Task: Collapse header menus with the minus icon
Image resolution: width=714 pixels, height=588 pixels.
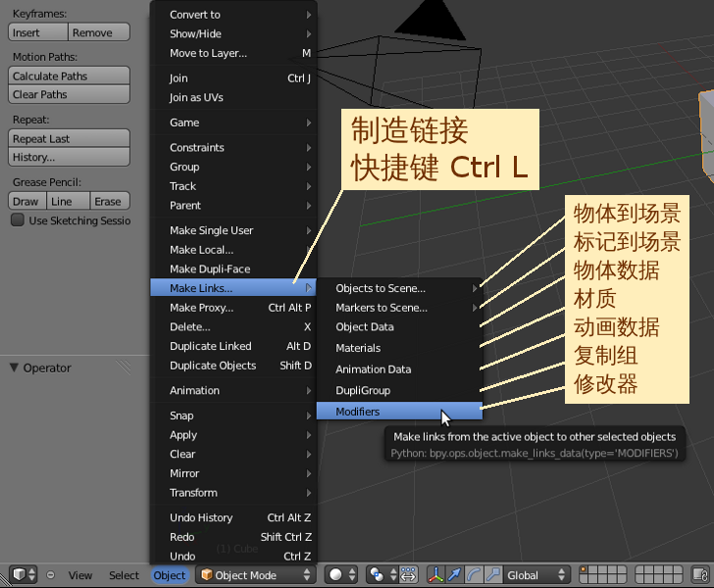Action: pyautogui.click(x=51, y=575)
